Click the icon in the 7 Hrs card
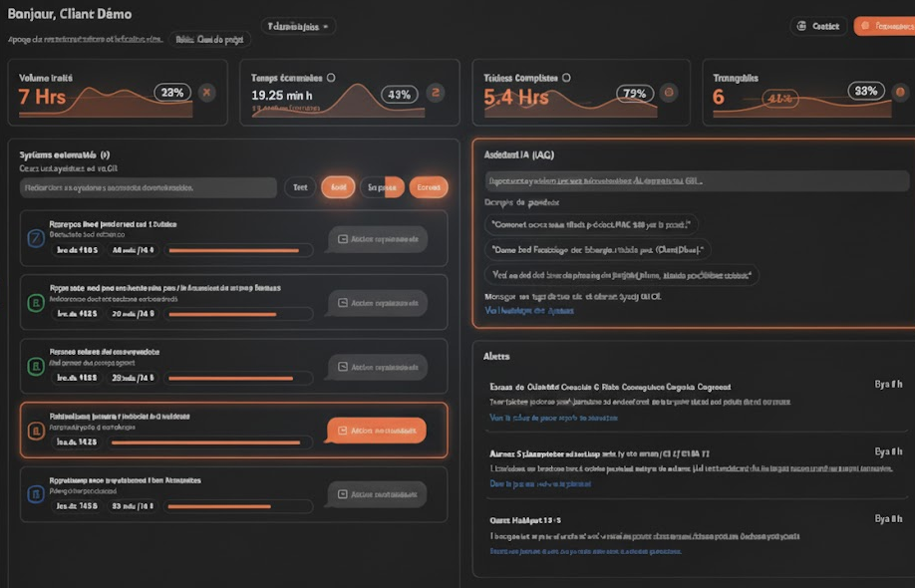Screen dimensions: 915x588 coord(206,93)
